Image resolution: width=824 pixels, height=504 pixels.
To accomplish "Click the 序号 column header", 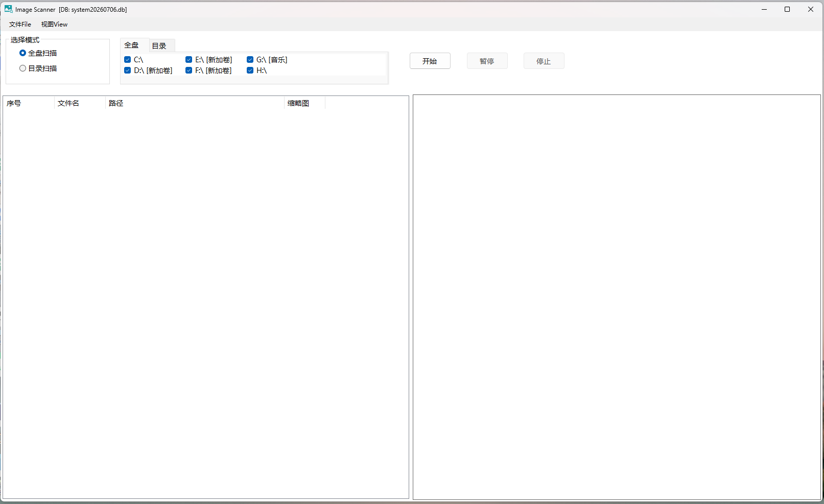I will tap(29, 103).
